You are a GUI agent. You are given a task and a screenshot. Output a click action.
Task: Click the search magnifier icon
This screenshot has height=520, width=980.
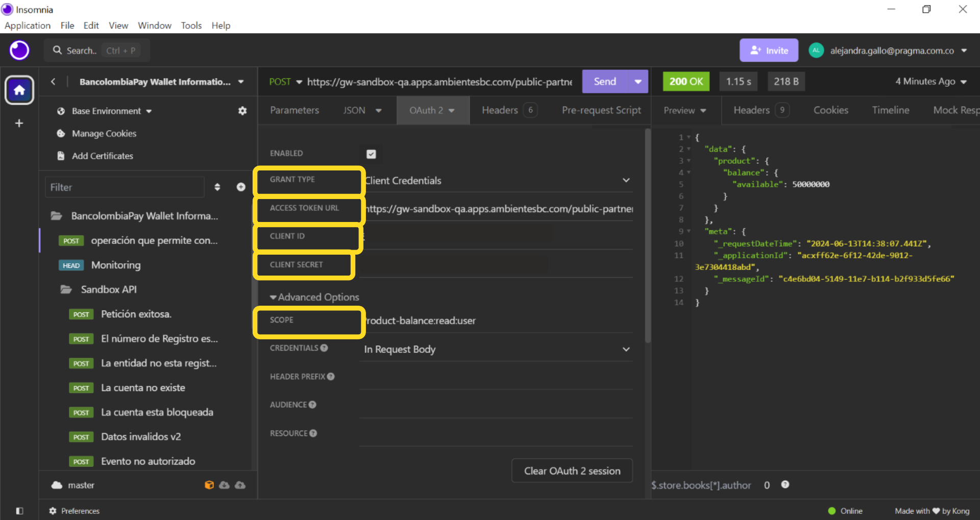coord(57,51)
